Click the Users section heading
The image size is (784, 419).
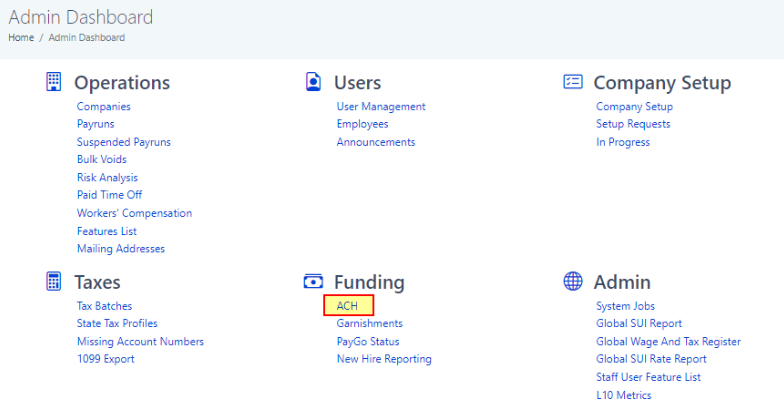point(358,82)
